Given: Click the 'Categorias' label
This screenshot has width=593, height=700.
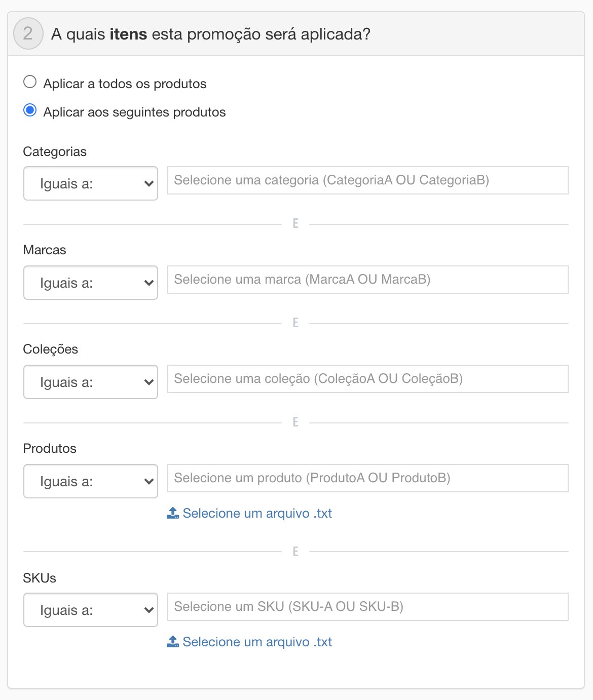Looking at the screenshot, I should 55,151.
